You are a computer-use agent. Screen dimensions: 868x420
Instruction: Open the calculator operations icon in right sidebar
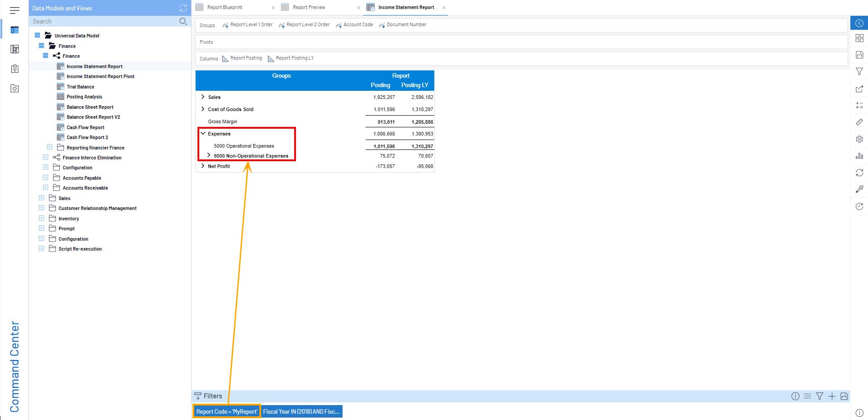click(859, 105)
